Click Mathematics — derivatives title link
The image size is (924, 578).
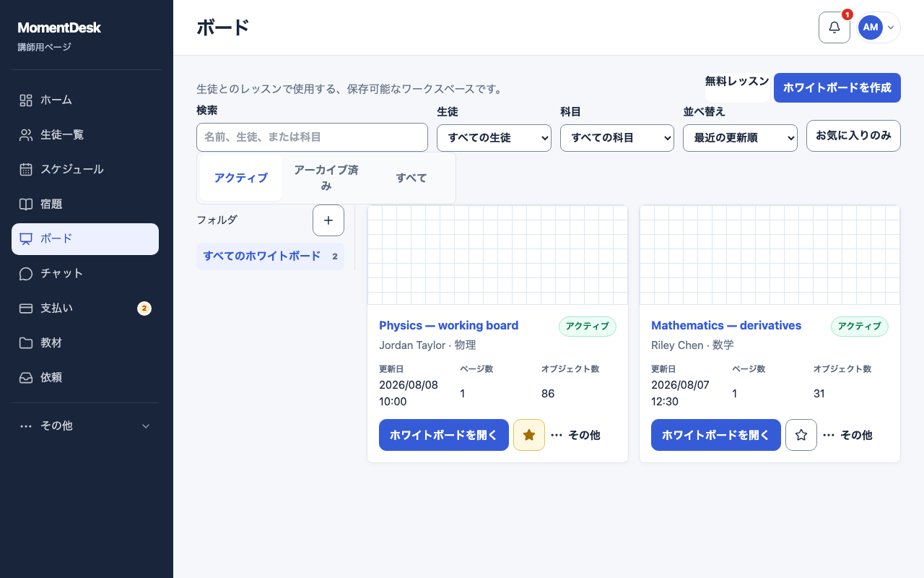click(x=726, y=326)
